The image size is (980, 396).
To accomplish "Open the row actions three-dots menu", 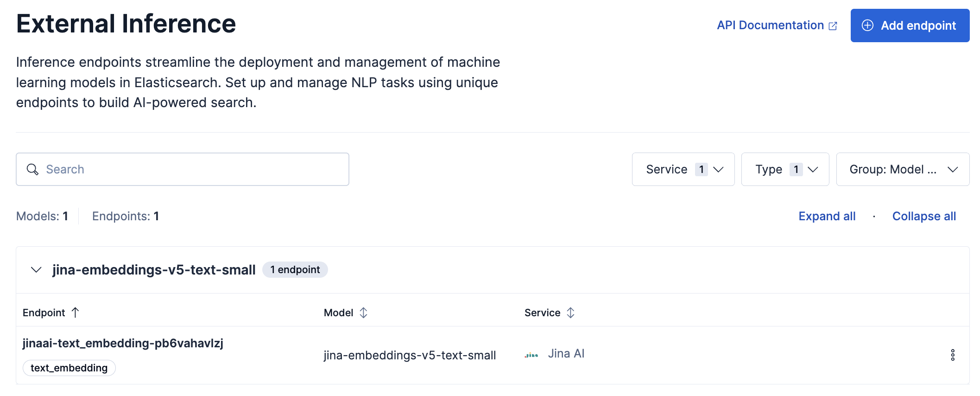I will click(x=953, y=355).
